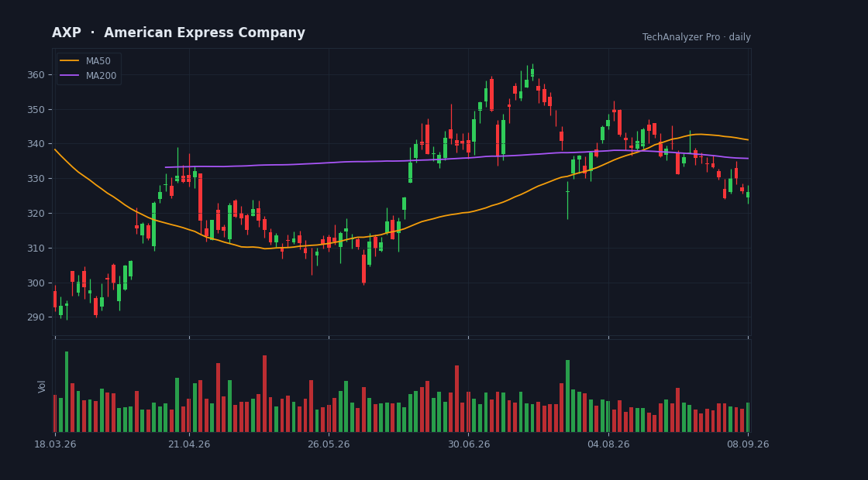Click the 290 price axis label
The height and width of the screenshot is (480, 868).
pos(36,317)
